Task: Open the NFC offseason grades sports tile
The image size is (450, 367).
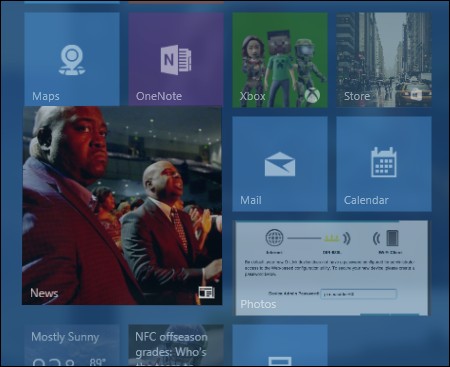Action: click(176, 345)
